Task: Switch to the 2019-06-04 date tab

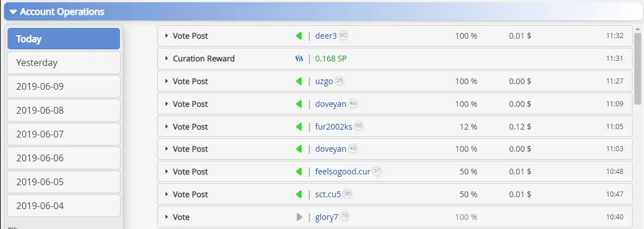Action: click(64, 206)
